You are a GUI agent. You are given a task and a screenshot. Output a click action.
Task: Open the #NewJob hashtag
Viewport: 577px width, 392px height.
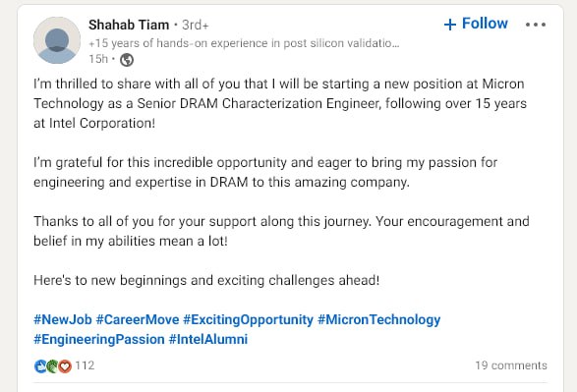click(x=63, y=319)
